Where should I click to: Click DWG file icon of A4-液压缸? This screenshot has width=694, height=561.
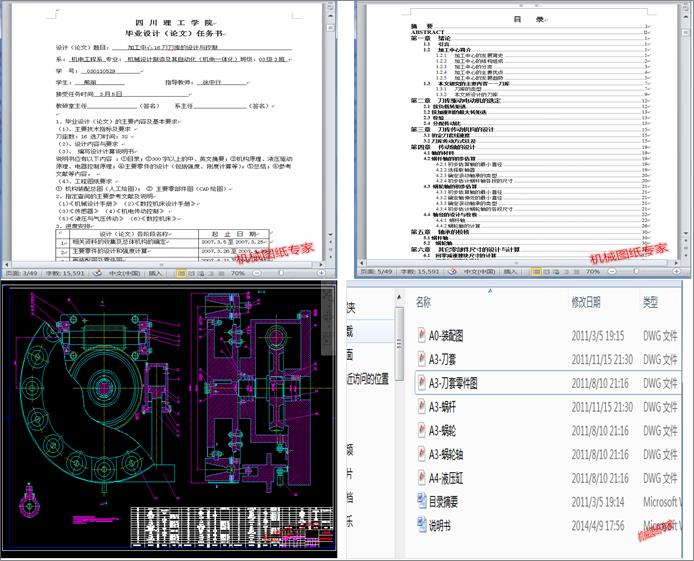[x=422, y=478]
